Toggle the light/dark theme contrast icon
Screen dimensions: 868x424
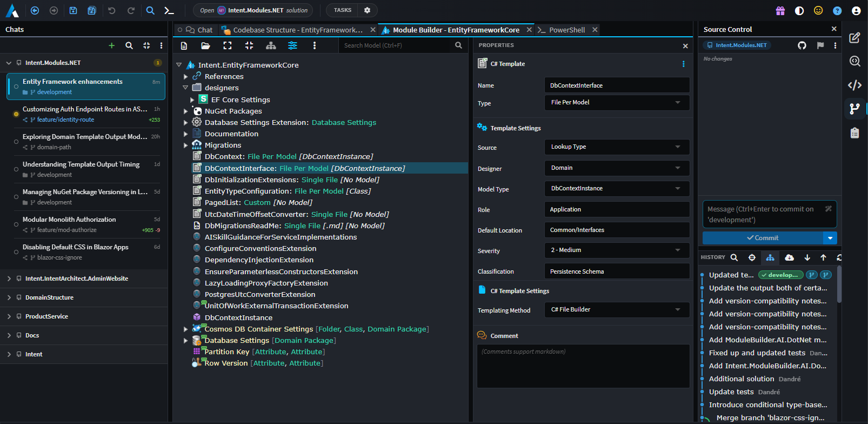pos(799,11)
